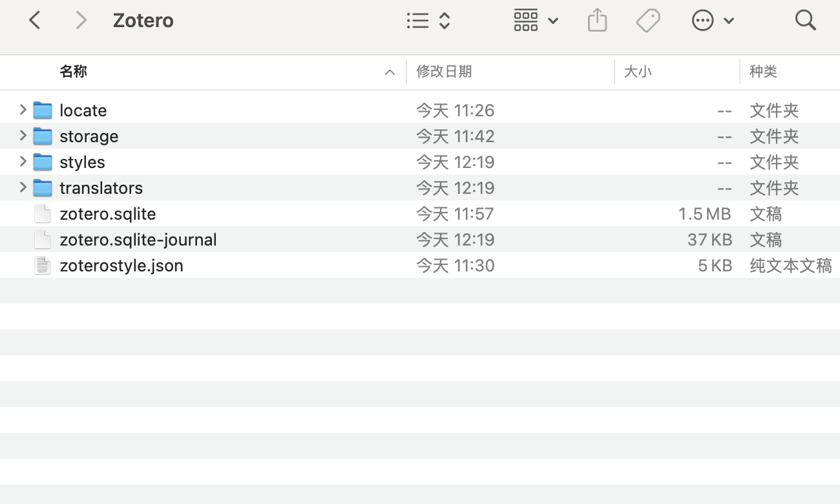This screenshot has height=504, width=840.
Task: Select the zoterostyle.json file icon
Action: pyautogui.click(x=43, y=265)
